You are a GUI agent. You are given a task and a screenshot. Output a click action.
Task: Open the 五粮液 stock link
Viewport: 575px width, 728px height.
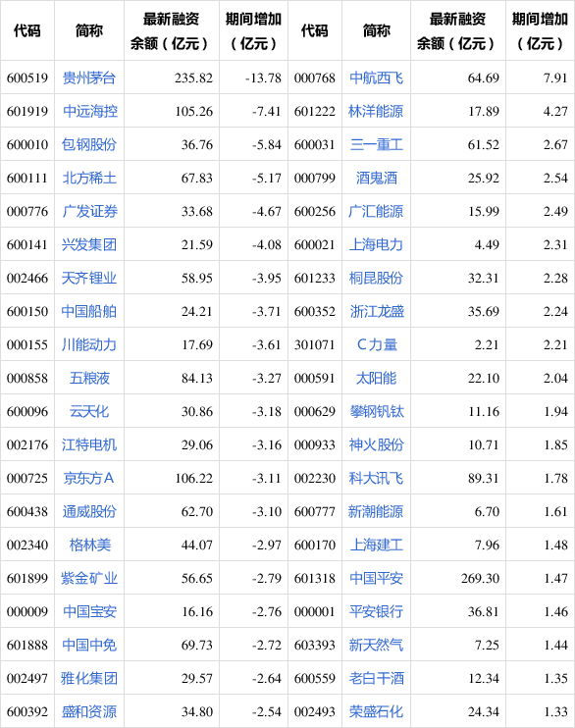point(89,378)
